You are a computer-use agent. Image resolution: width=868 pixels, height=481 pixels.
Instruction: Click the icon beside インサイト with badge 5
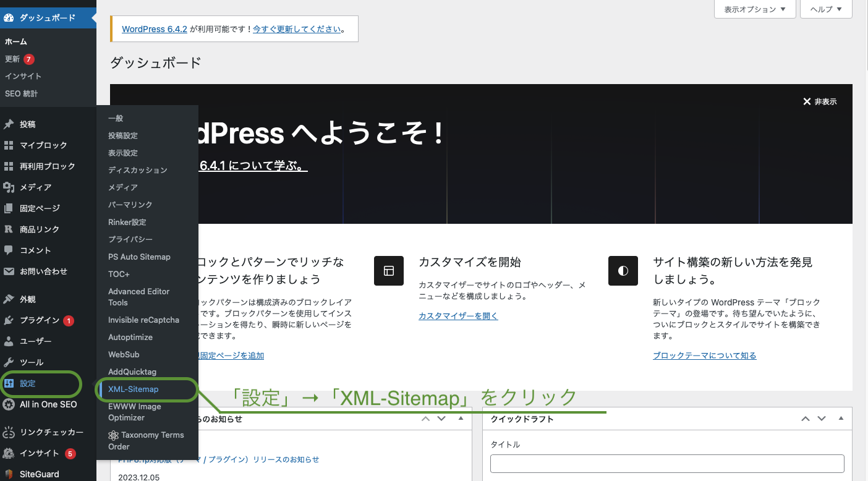[9, 453]
